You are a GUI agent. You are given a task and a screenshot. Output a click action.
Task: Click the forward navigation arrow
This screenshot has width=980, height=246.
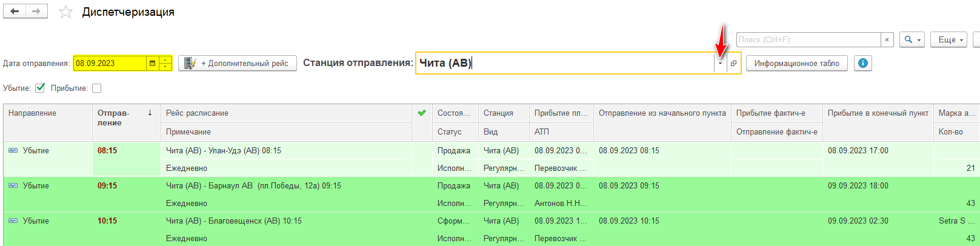tap(36, 12)
